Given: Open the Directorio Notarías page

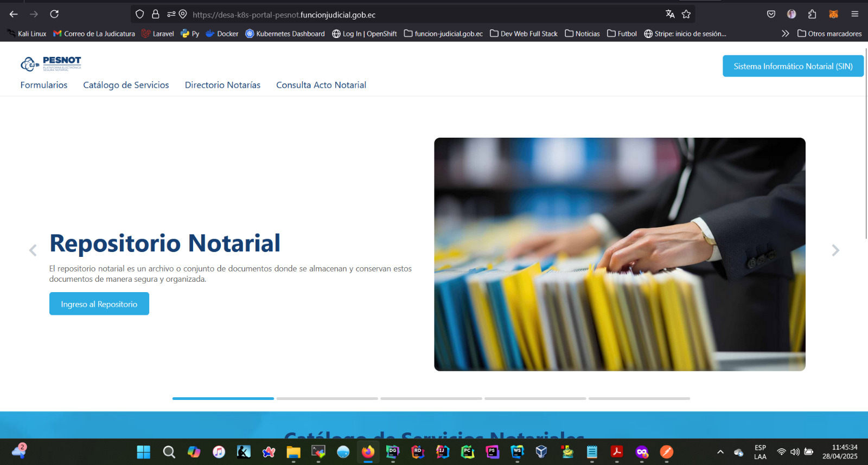Looking at the screenshot, I should click(222, 85).
